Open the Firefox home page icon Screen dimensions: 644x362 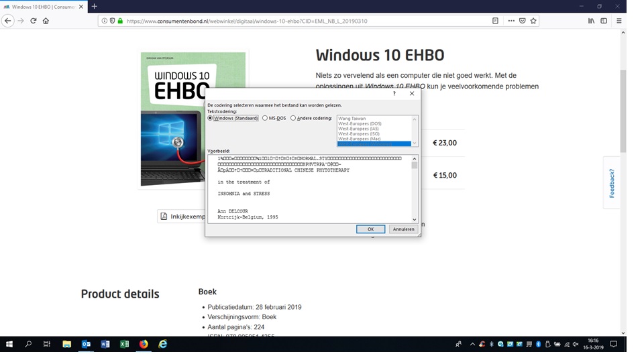click(x=46, y=21)
